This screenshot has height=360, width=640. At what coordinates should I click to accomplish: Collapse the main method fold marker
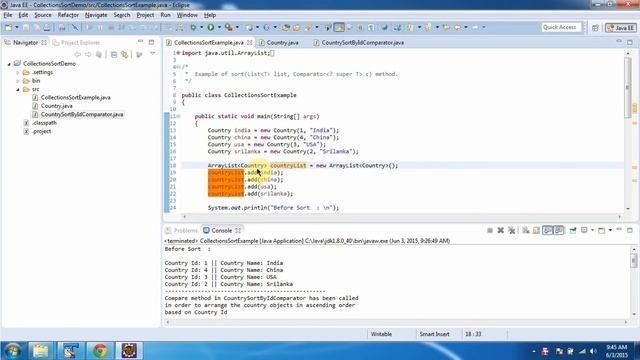178,116
